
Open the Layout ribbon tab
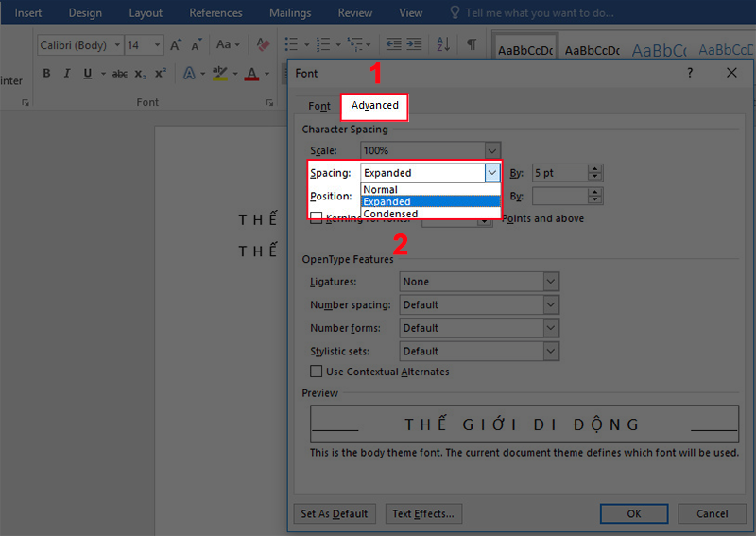tap(146, 12)
